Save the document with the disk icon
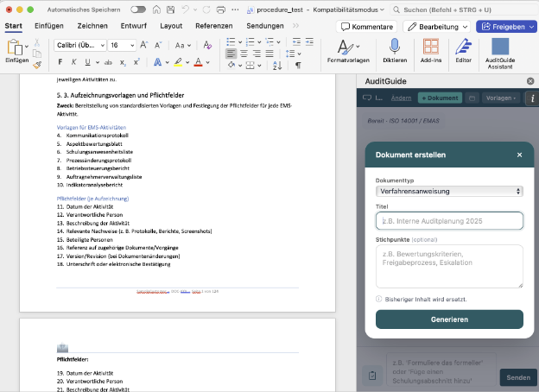Viewport: 539px width, 392px height. click(170, 9)
